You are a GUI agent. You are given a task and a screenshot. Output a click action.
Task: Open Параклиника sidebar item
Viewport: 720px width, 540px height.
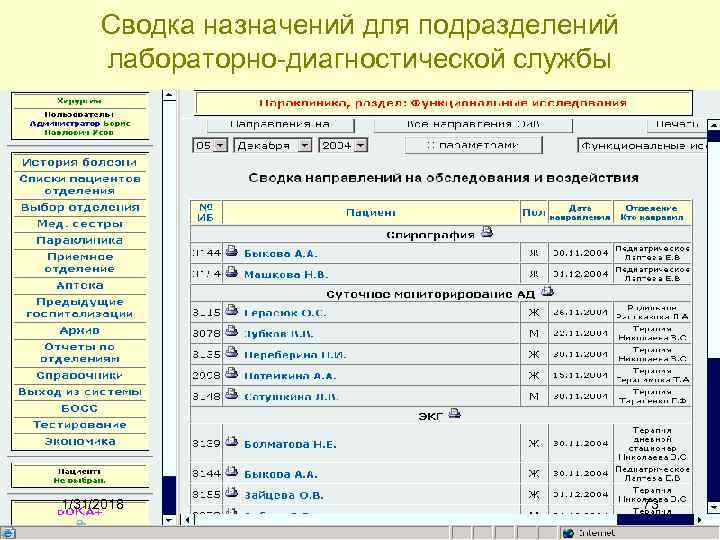79,241
